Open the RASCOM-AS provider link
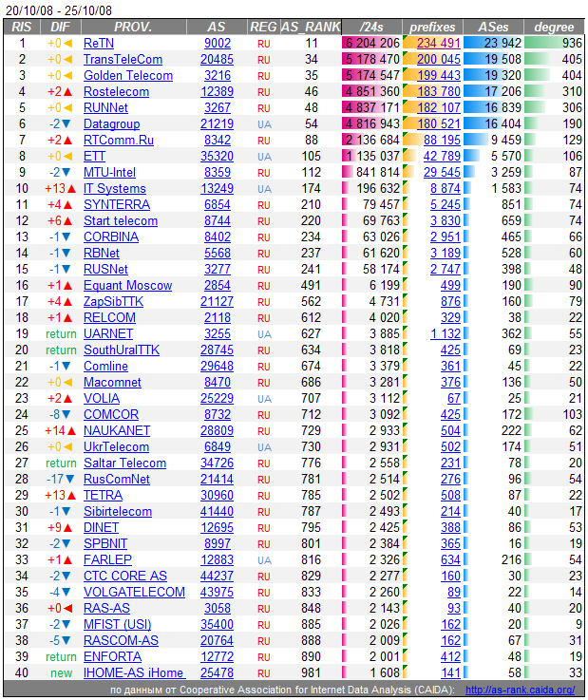The image size is (588, 700). click(121, 640)
